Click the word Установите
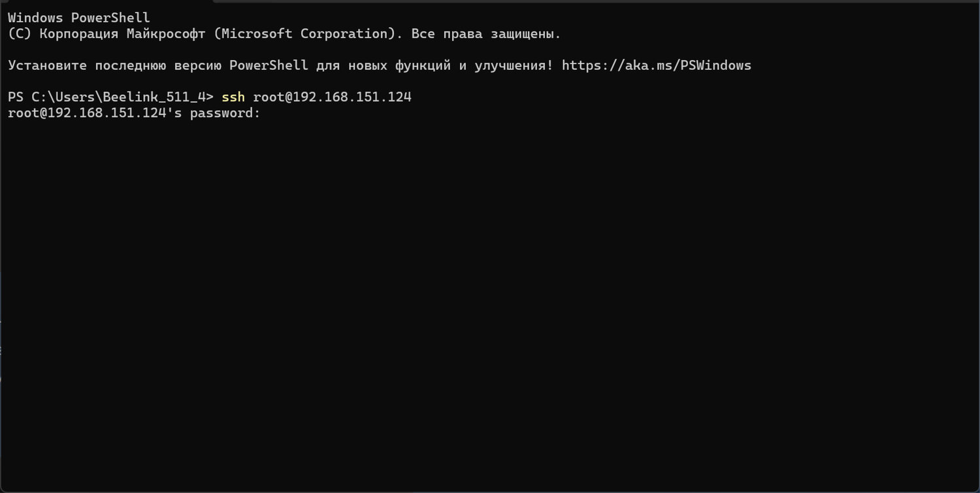The height and width of the screenshot is (493, 980). [x=47, y=65]
